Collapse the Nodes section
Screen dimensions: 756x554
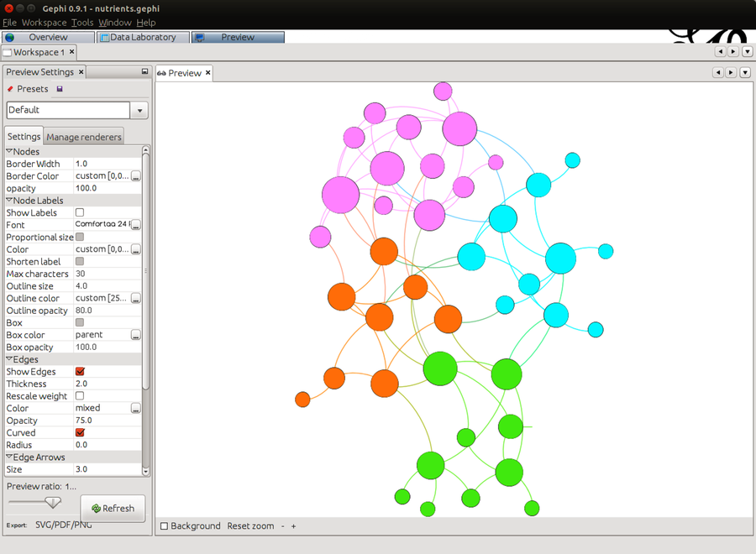tap(9, 151)
